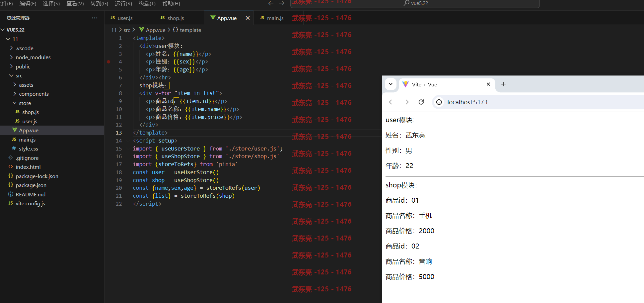Click the src breadcrumb segment

(x=127, y=30)
